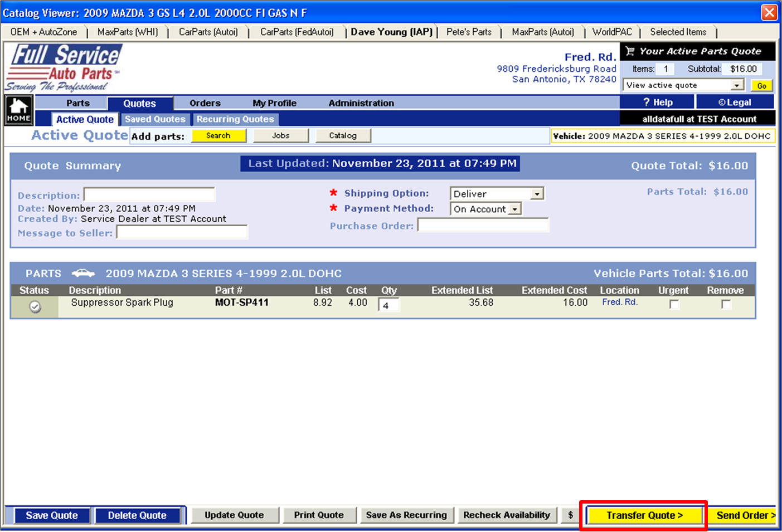Click the dollar sign button
This screenshot has width=782, height=532.
tap(570, 515)
